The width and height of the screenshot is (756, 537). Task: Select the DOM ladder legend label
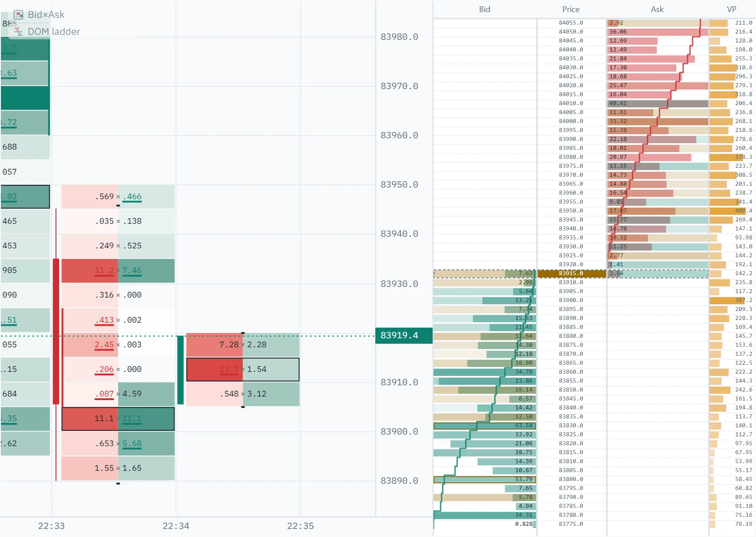click(54, 32)
